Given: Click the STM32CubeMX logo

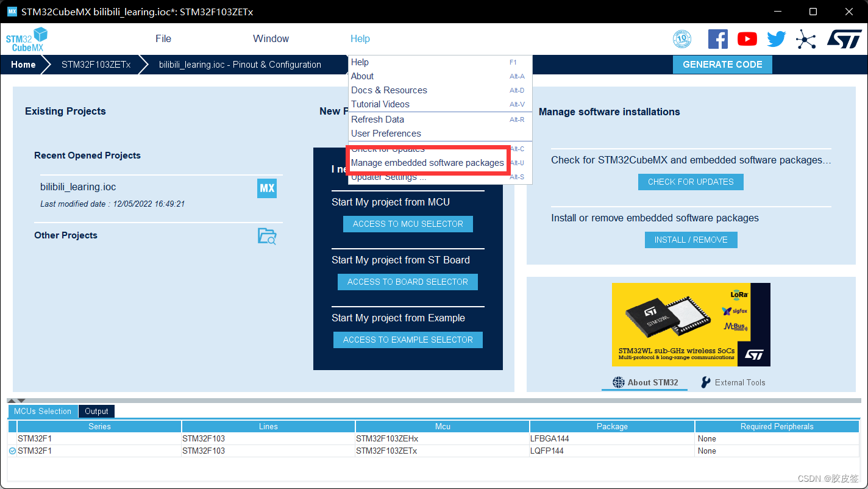Looking at the screenshot, I should point(26,40).
